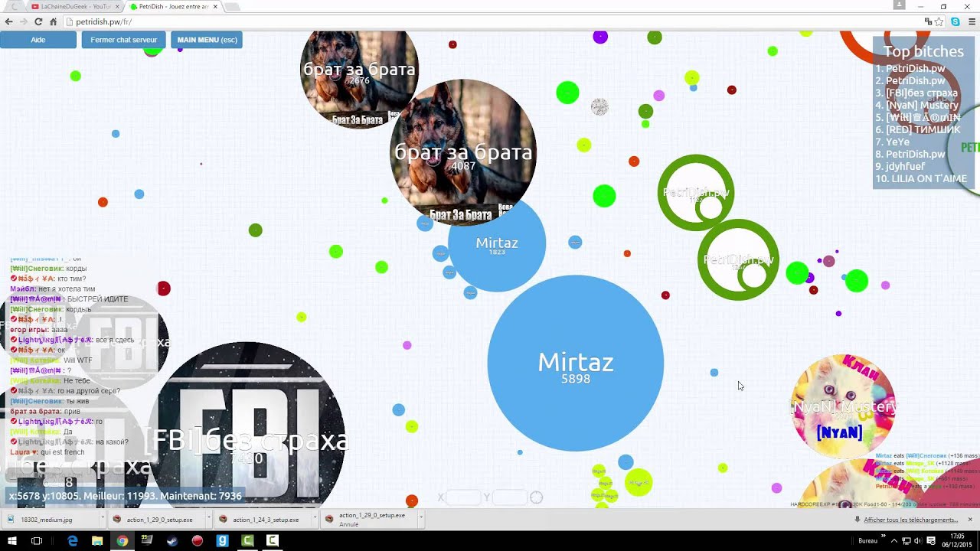This screenshot has height=551, width=980.
Task: Click the petridish.pw/fr/ address bar
Action: point(490,21)
